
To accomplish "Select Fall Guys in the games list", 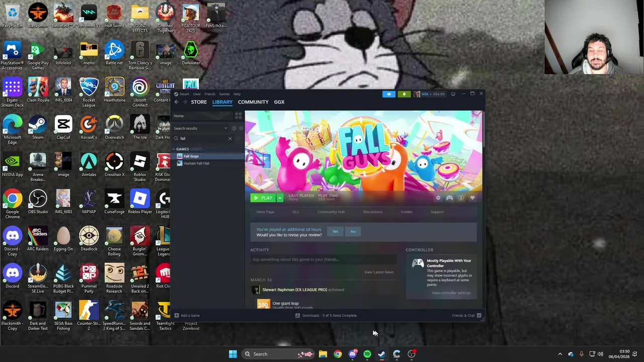I will pos(207,156).
